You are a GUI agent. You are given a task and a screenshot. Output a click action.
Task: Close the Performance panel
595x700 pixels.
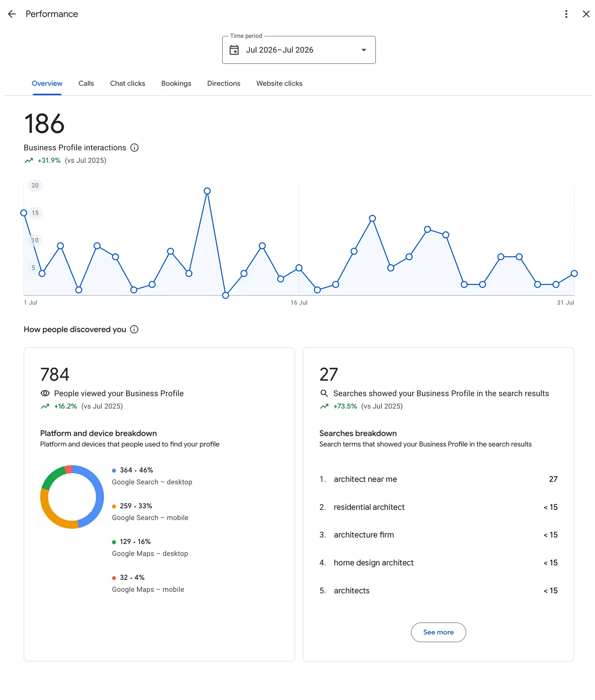pos(586,14)
